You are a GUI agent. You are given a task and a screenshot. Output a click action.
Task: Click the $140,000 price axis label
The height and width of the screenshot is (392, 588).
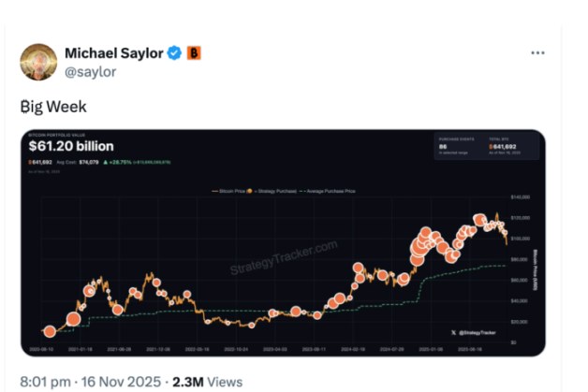coord(522,198)
